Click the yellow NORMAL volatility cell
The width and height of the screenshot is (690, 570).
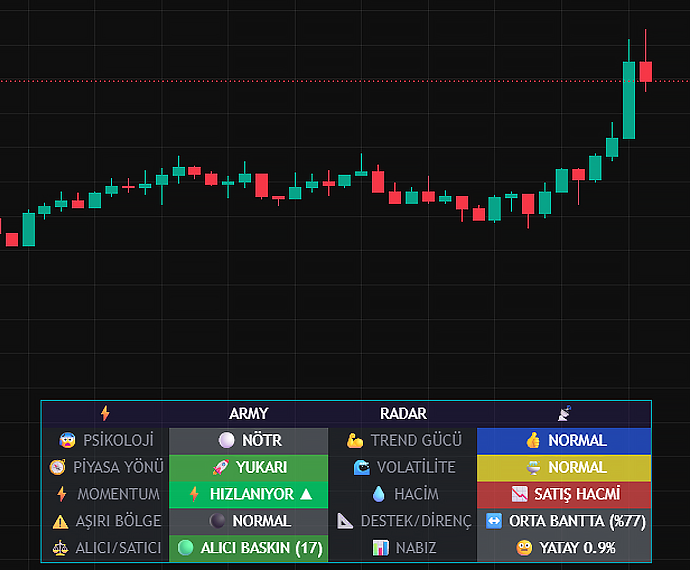[x=564, y=467]
